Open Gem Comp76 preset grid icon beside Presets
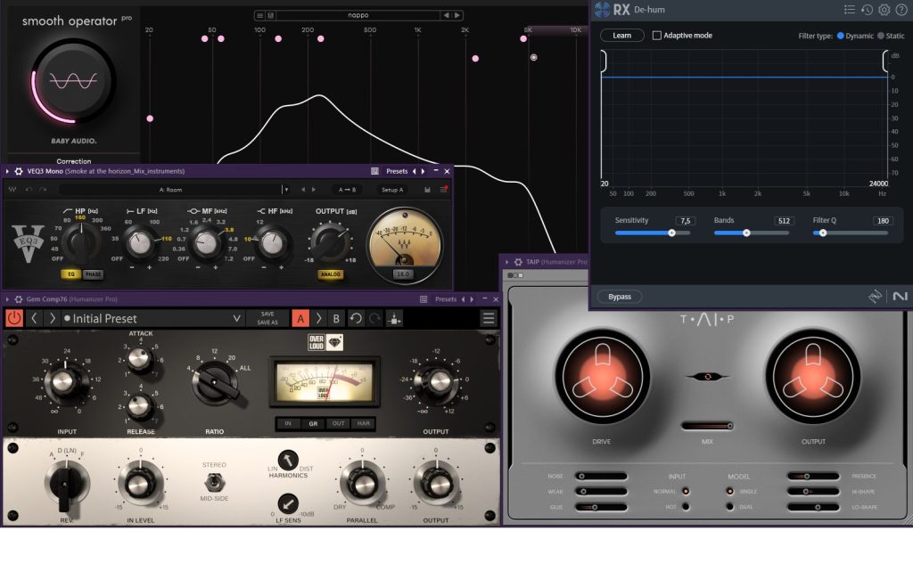 coord(424,299)
